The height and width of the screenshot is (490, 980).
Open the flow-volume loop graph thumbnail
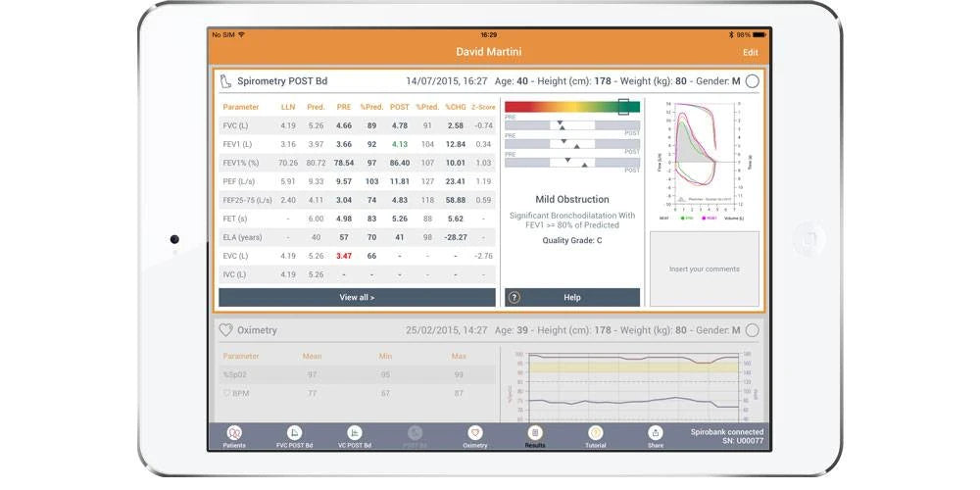pos(705,162)
